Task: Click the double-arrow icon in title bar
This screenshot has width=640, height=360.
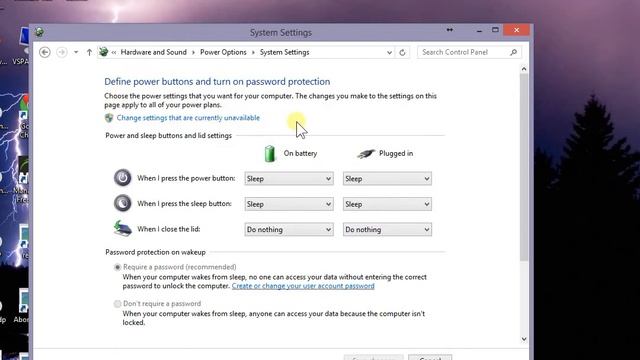Action: [x=450, y=30]
